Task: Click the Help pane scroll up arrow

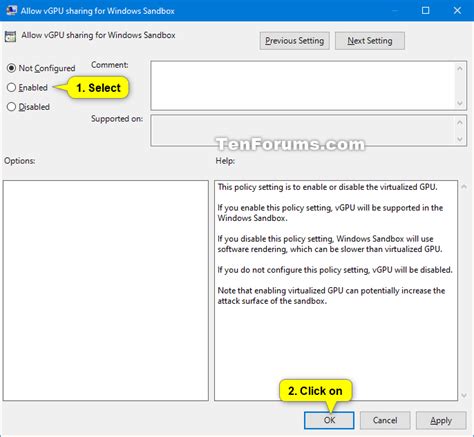Action: pos(464,187)
